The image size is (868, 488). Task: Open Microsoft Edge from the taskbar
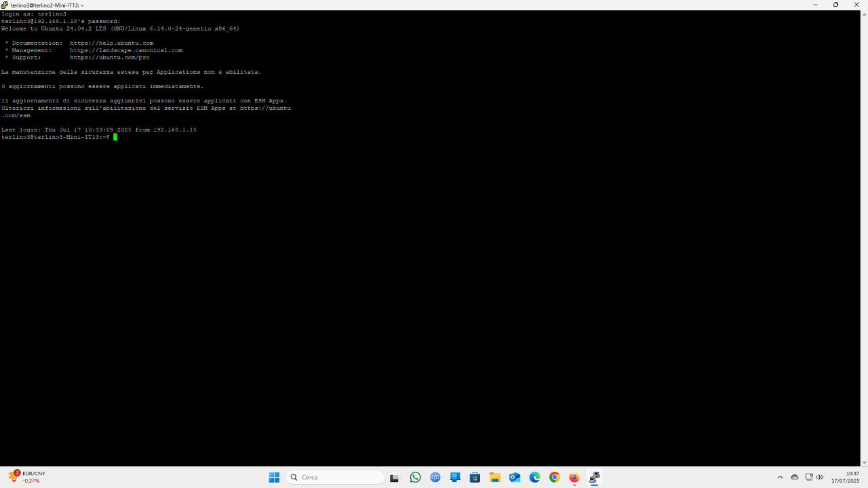[x=534, y=477]
